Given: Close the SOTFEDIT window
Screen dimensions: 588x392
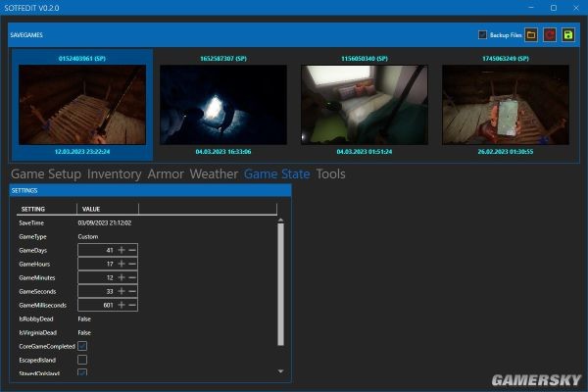Looking at the screenshot, I should coord(576,8).
